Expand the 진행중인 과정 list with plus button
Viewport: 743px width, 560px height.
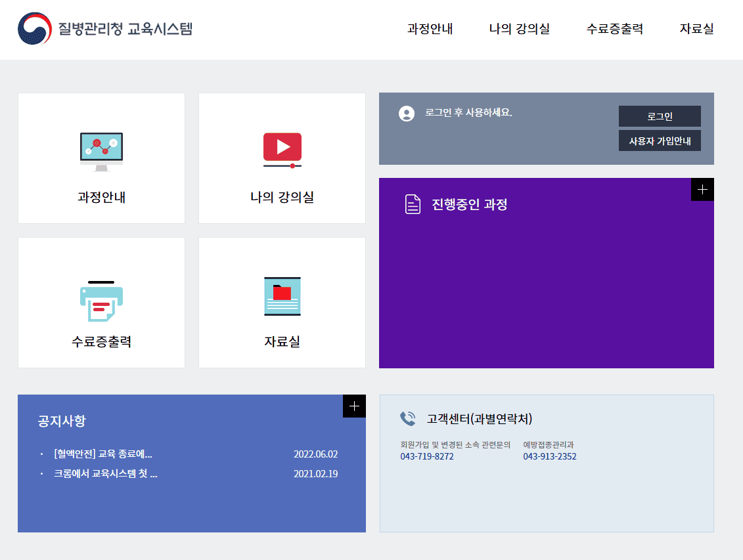coord(702,189)
